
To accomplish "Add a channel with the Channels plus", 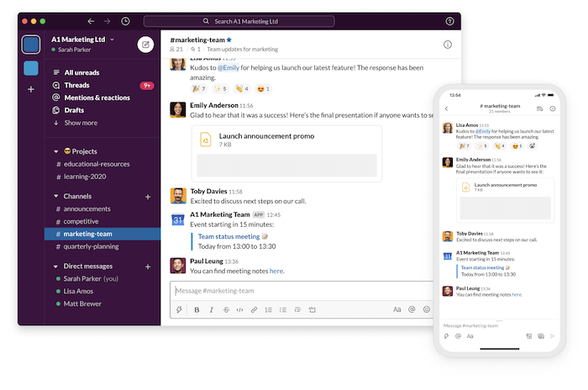I will click(x=148, y=197).
